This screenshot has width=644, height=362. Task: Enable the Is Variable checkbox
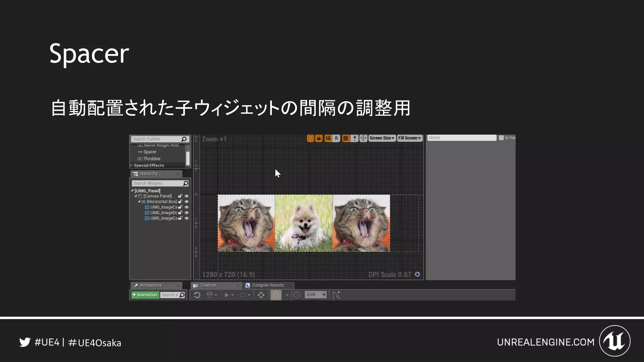tap(501, 138)
